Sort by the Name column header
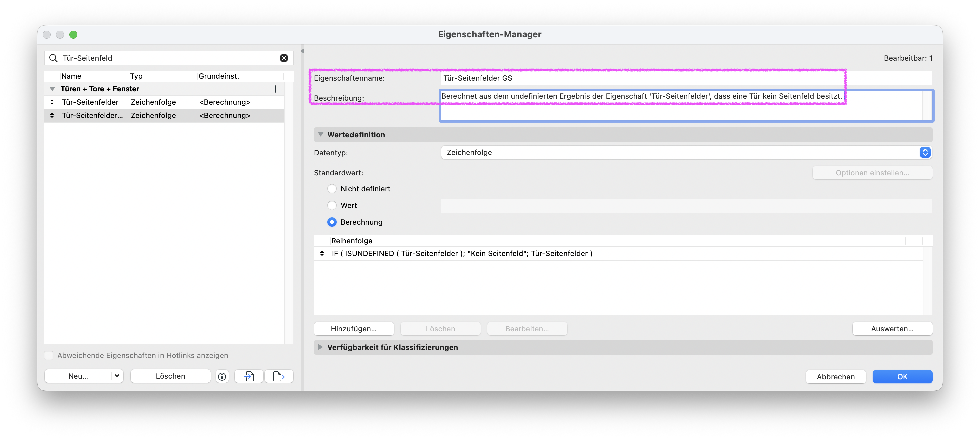Viewport: 980px width, 440px height. (x=94, y=76)
